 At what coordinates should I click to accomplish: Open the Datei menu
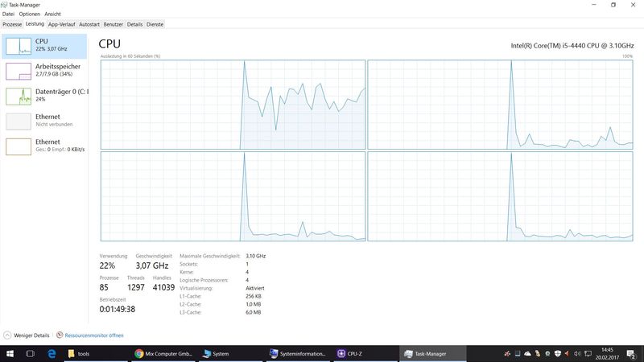pyautogui.click(x=8, y=14)
